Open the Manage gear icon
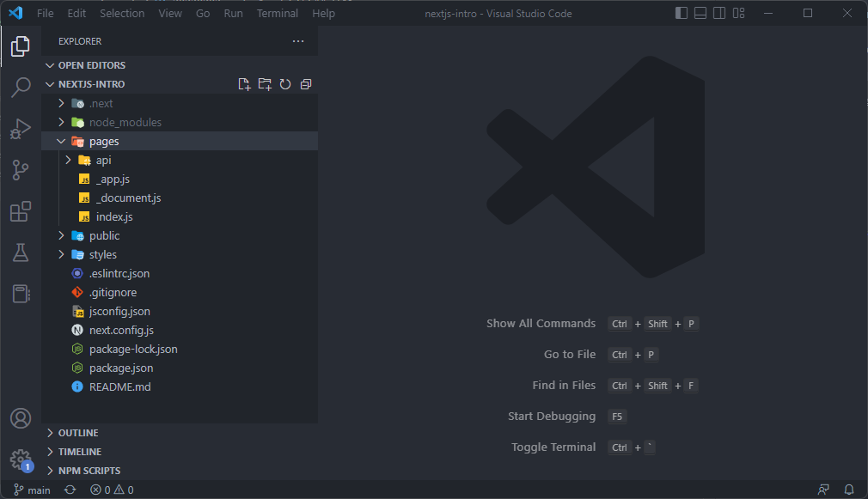Viewport: 868px width, 499px height. 21,459
